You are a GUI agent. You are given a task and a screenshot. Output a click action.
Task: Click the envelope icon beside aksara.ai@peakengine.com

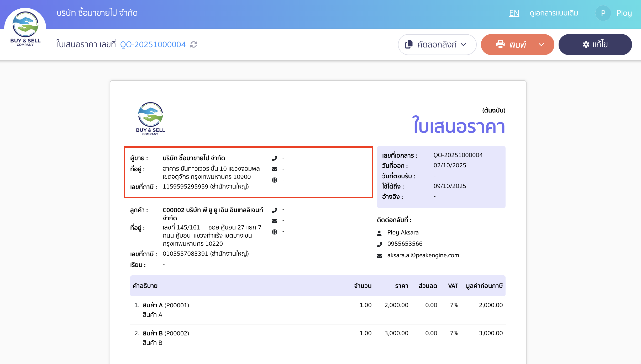(379, 255)
